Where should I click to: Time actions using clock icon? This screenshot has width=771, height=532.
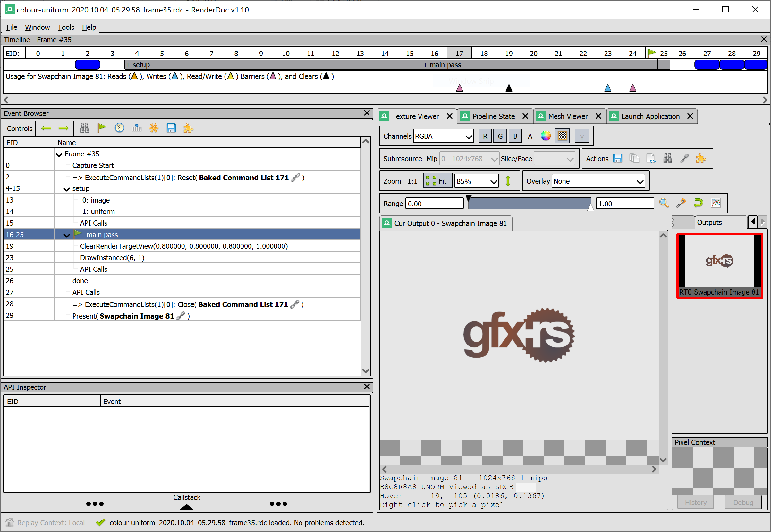point(119,128)
